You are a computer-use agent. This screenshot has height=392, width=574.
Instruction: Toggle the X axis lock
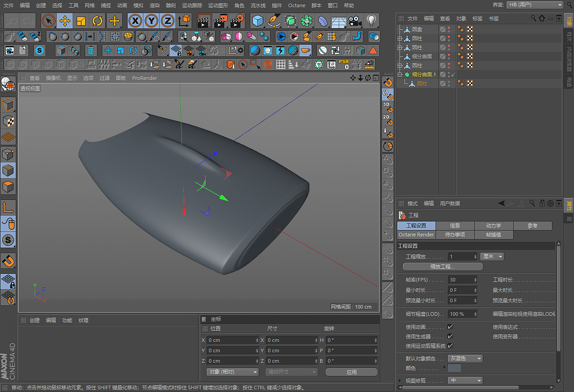point(135,21)
